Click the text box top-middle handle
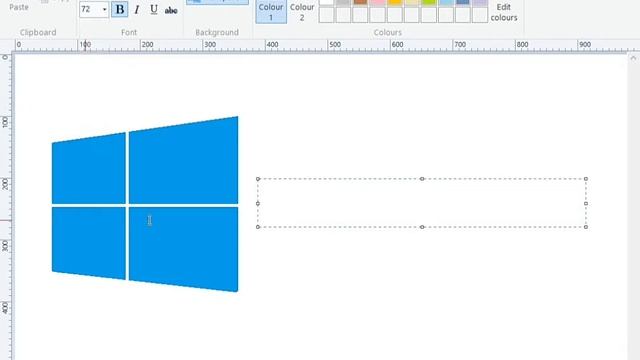The height and width of the screenshot is (360, 640). pos(422,179)
